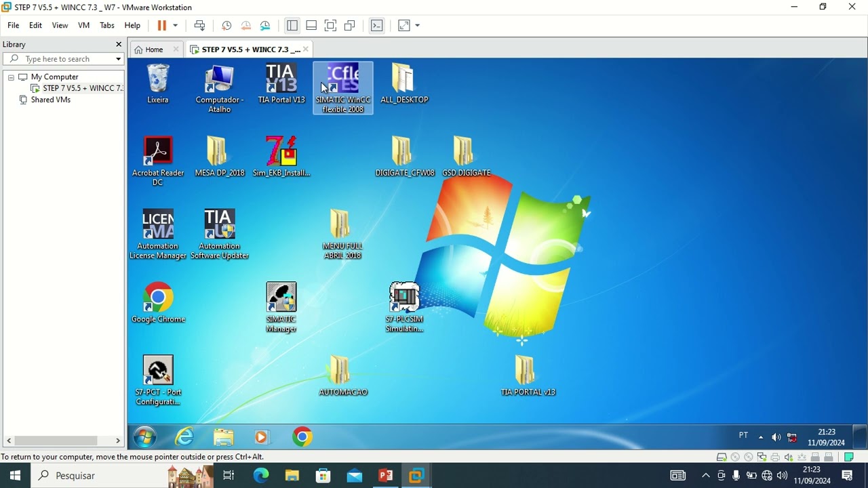Launch Internet Explorer from guest taskbar
Viewport: 868px width, 488px height.
click(184, 437)
